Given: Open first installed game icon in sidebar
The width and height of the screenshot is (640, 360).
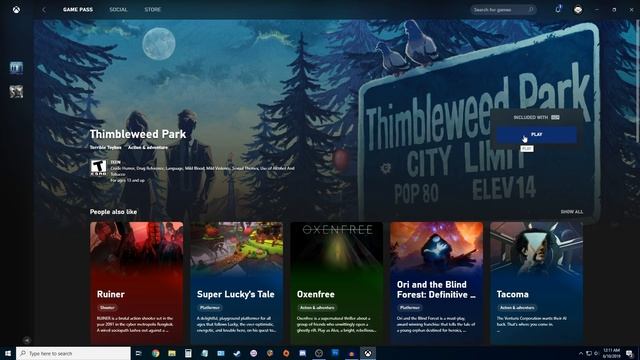Looking at the screenshot, I should (x=16, y=68).
